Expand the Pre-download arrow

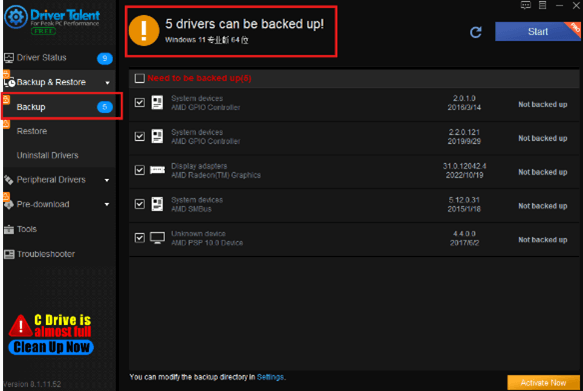tap(107, 204)
